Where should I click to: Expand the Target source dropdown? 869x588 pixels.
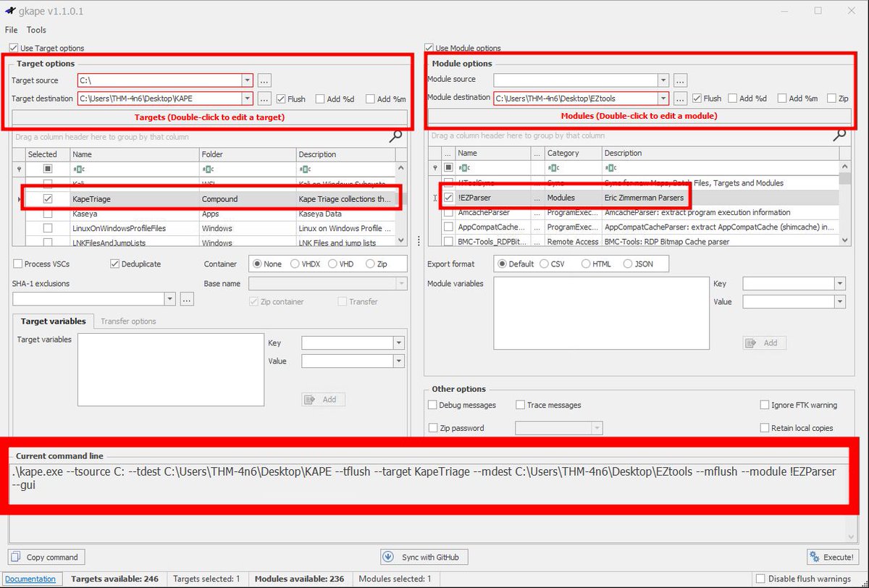pos(247,80)
